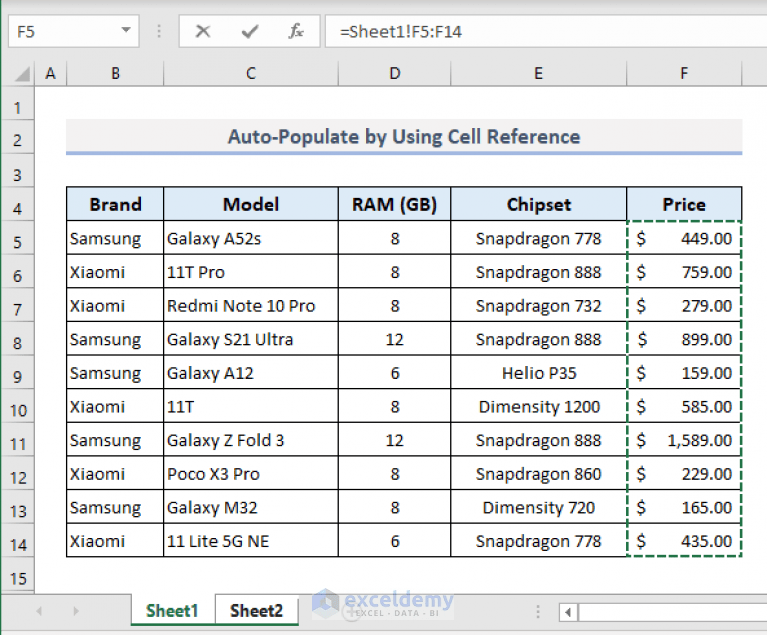Select the 'Galaxy A12' cell
Image resolution: width=767 pixels, height=635 pixels.
point(251,373)
